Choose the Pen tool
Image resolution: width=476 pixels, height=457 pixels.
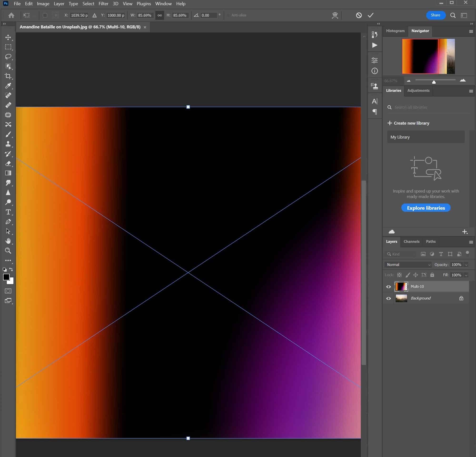8,221
